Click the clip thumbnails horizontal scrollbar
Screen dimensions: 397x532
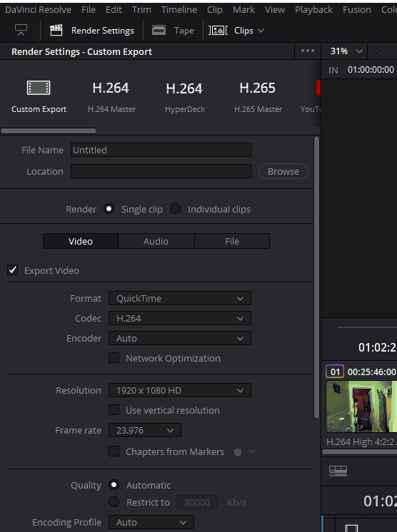click(x=359, y=452)
